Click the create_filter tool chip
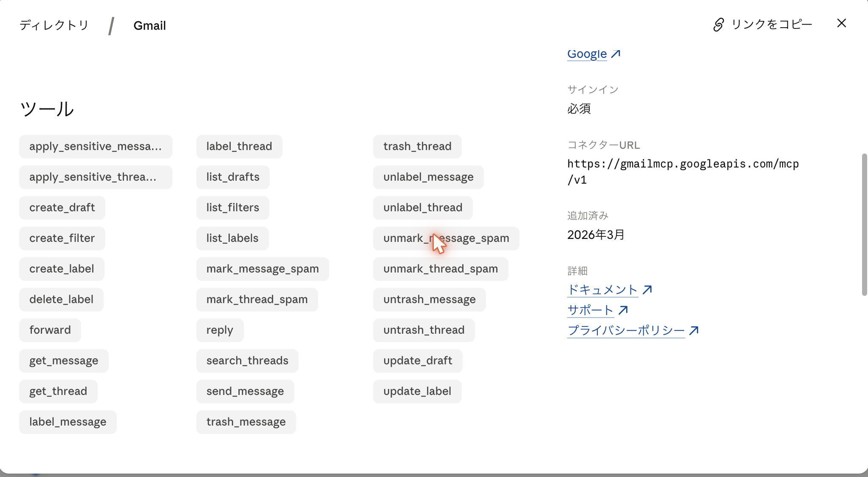 (x=62, y=238)
